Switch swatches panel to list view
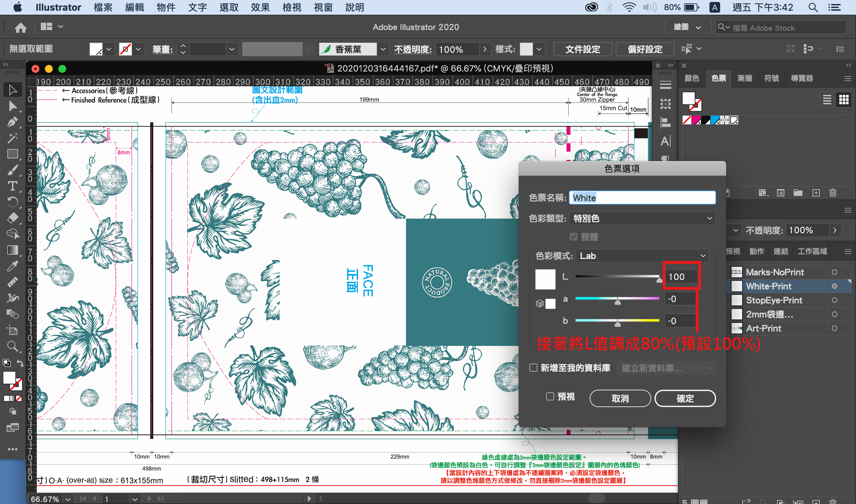856x504 pixels. (827, 100)
